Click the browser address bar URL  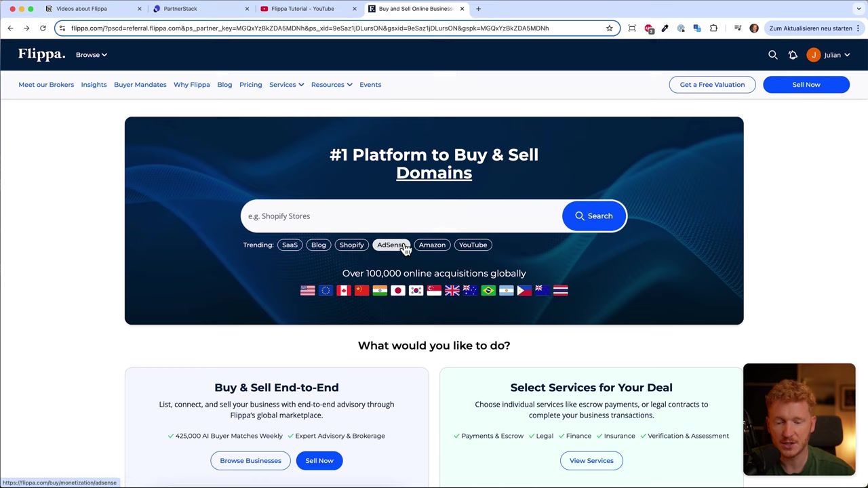tap(310, 28)
